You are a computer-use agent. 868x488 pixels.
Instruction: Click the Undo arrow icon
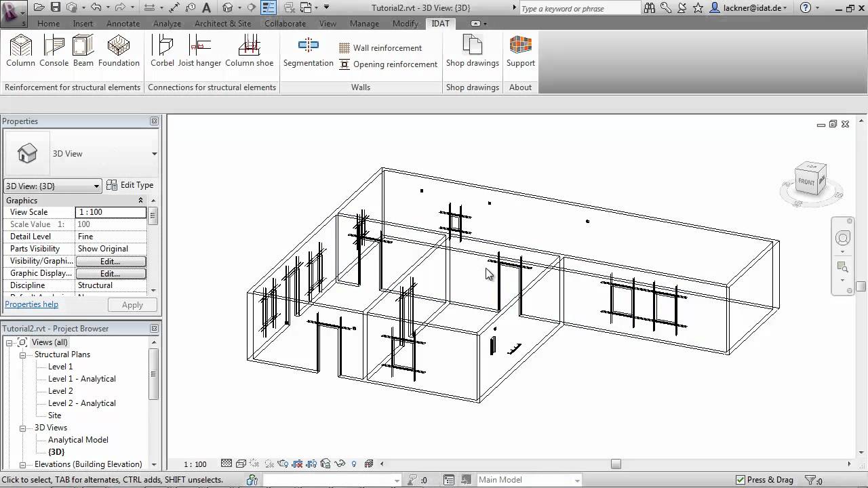pos(96,7)
